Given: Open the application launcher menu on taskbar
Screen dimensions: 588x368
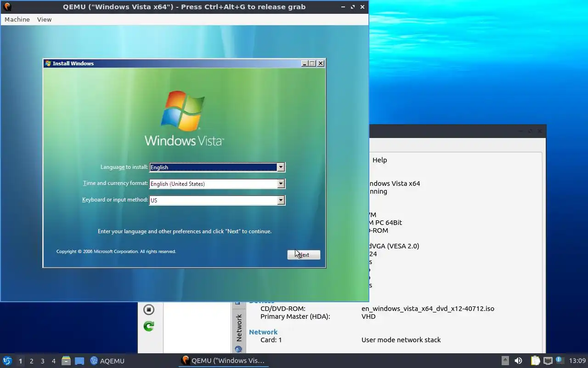Looking at the screenshot, I should (7, 361).
